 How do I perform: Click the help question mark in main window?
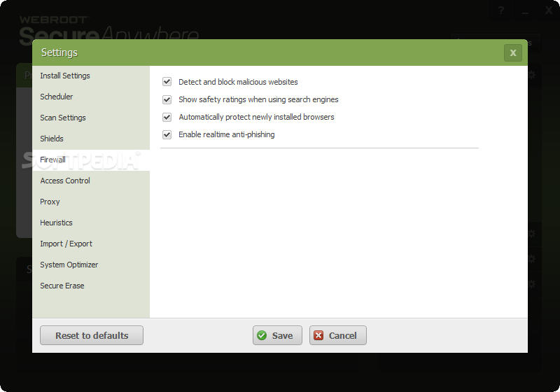[501, 11]
